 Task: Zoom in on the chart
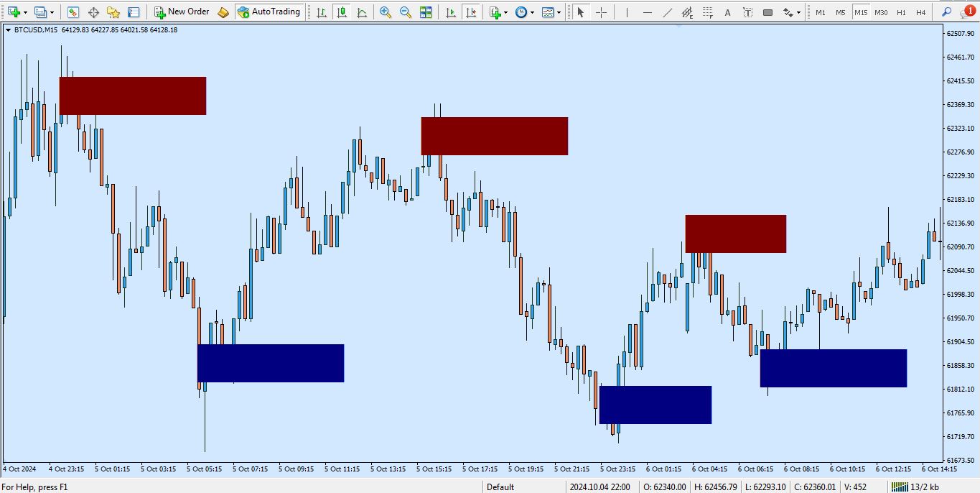(386, 12)
